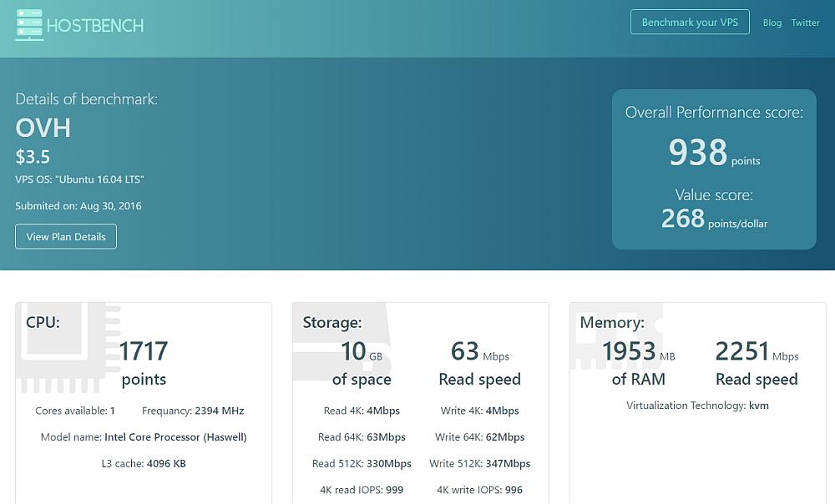Click the Details of benchmark heading
The image size is (835, 504).
coord(86,99)
